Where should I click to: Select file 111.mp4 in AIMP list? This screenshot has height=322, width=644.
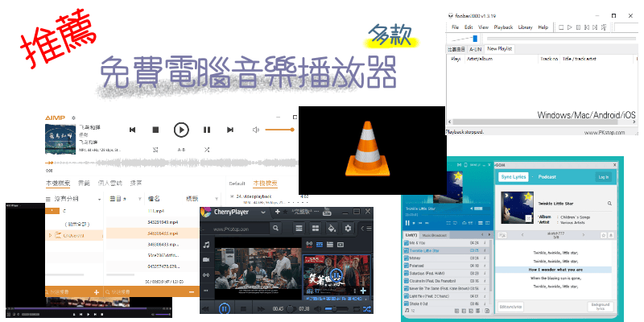[156, 211]
